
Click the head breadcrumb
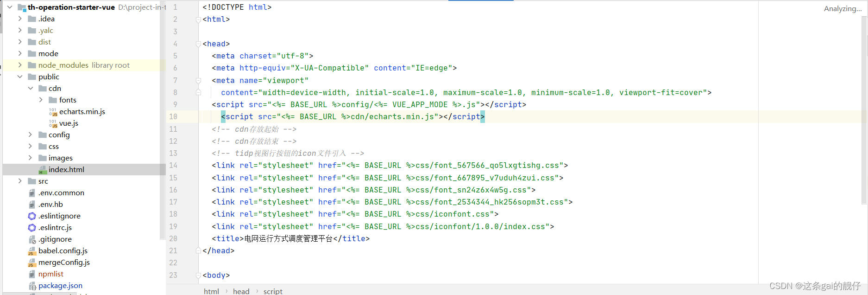coord(241,291)
